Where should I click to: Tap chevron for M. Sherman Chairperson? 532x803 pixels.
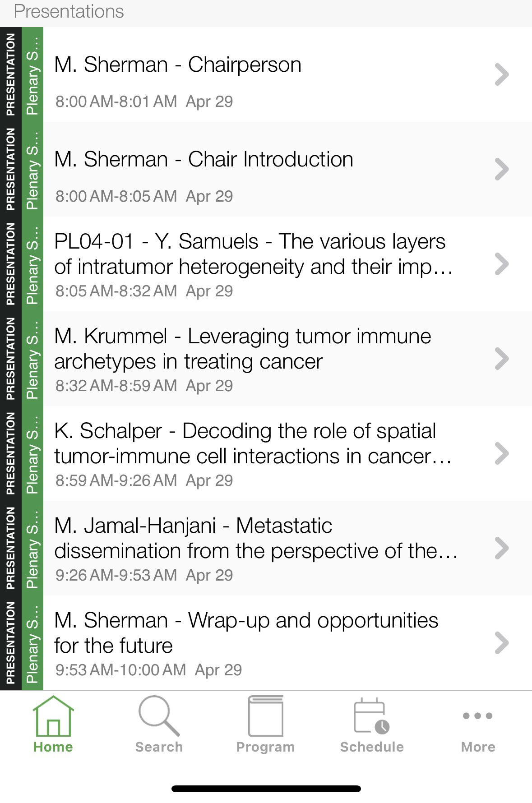click(x=501, y=75)
